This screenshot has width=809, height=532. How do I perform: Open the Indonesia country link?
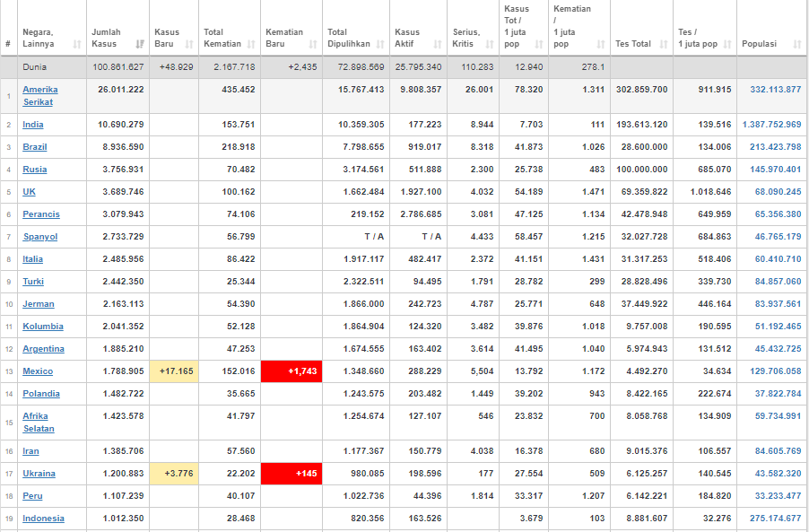43,518
